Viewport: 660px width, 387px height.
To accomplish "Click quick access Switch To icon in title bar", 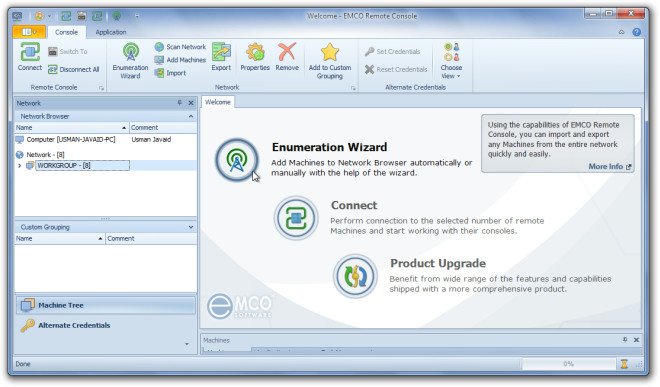I will point(82,16).
